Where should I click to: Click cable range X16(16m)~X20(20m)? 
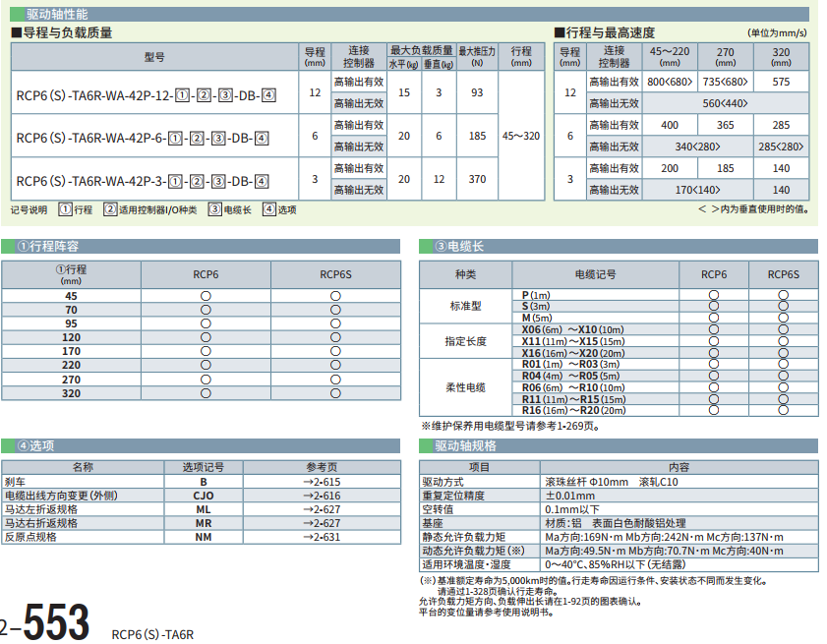[573, 353]
